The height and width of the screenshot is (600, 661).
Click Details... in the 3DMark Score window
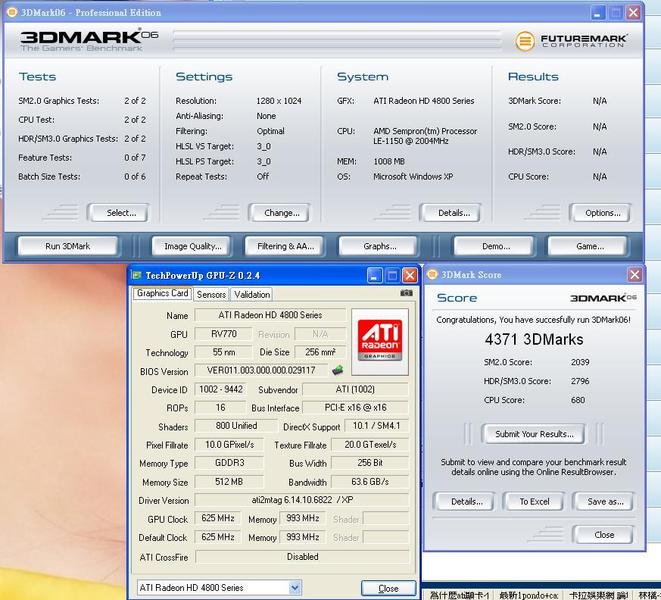click(x=464, y=501)
